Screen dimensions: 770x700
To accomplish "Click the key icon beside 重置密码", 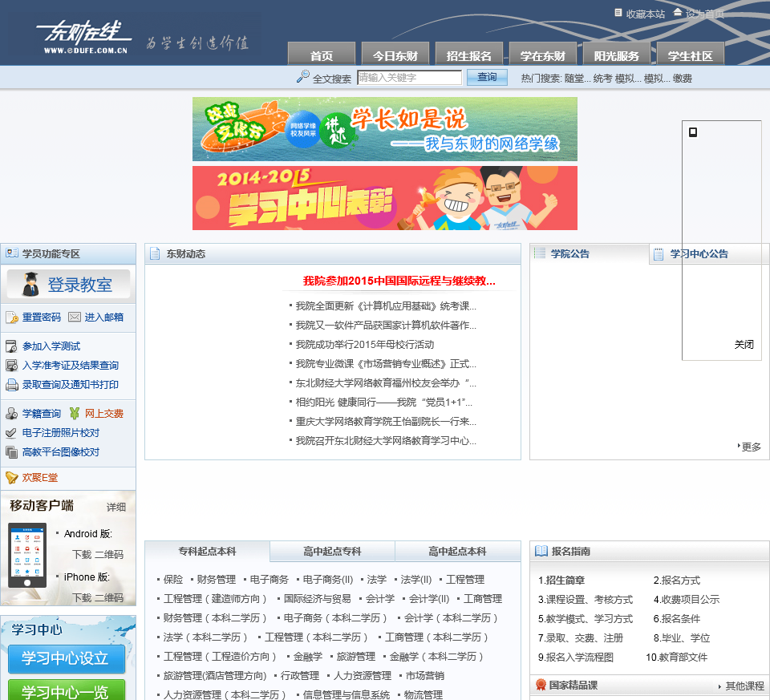I will pos(12,317).
